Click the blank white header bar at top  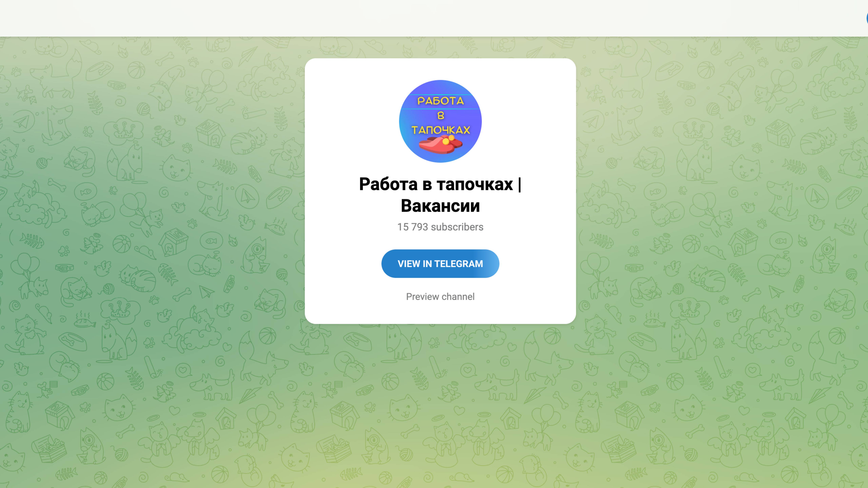[x=434, y=18]
